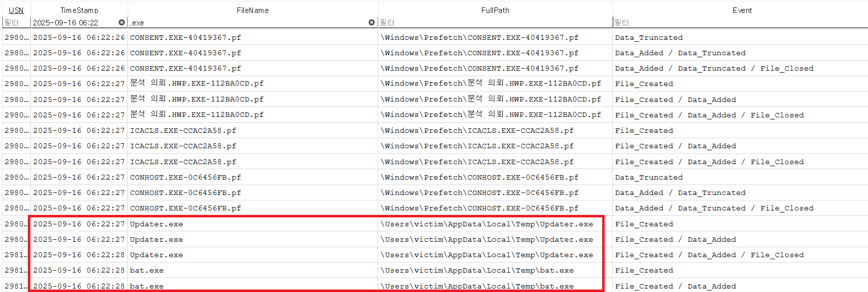Image resolution: width=868 pixels, height=292 pixels.
Task: Clear the .exe FileName filter
Action: [372, 22]
